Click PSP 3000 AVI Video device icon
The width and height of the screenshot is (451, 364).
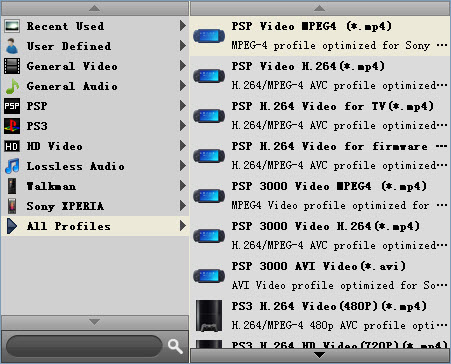click(x=209, y=276)
